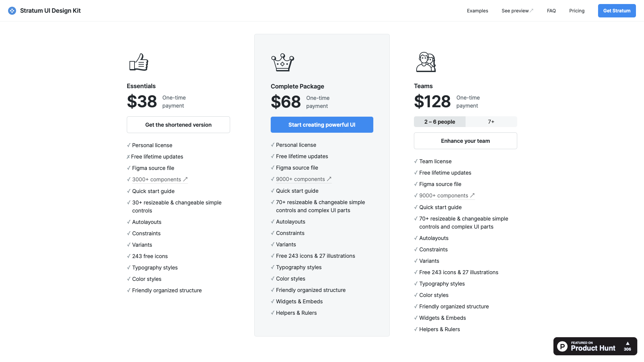
Task: Click the Teams people icon
Action: 426,62
